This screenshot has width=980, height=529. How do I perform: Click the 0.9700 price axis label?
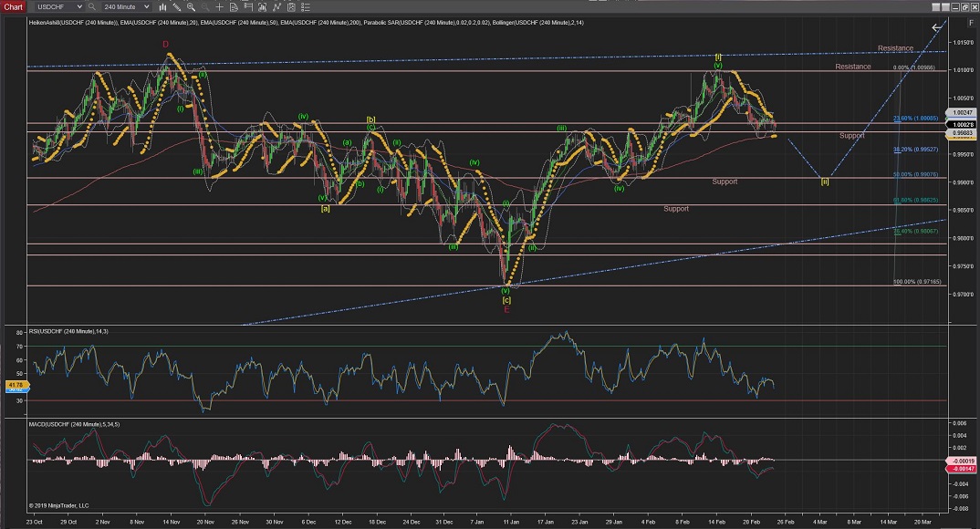pos(963,295)
